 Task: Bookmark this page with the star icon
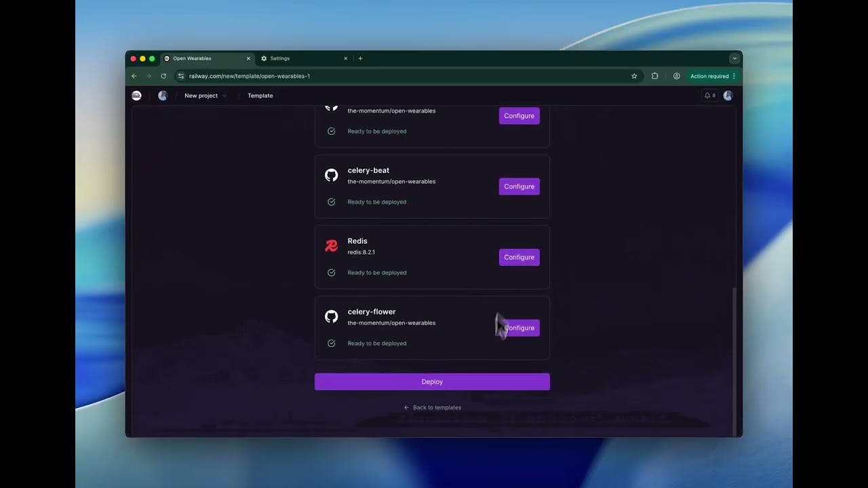click(x=634, y=76)
